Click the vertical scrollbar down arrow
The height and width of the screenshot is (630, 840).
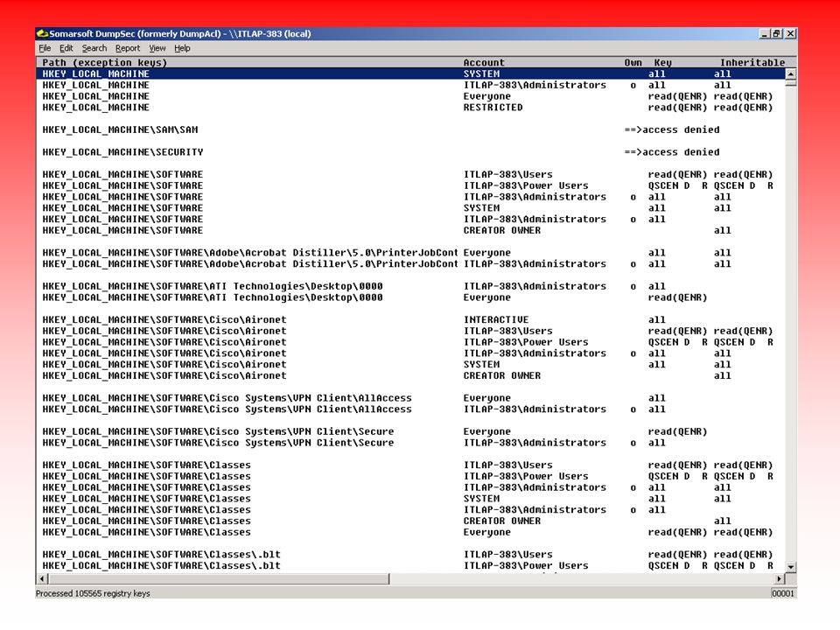(x=790, y=566)
